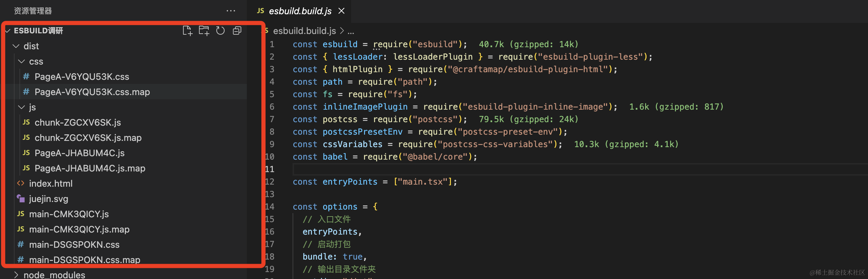Click htmlPlugin identifier on line 3
The height and width of the screenshot is (279, 868).
[357, 69]
